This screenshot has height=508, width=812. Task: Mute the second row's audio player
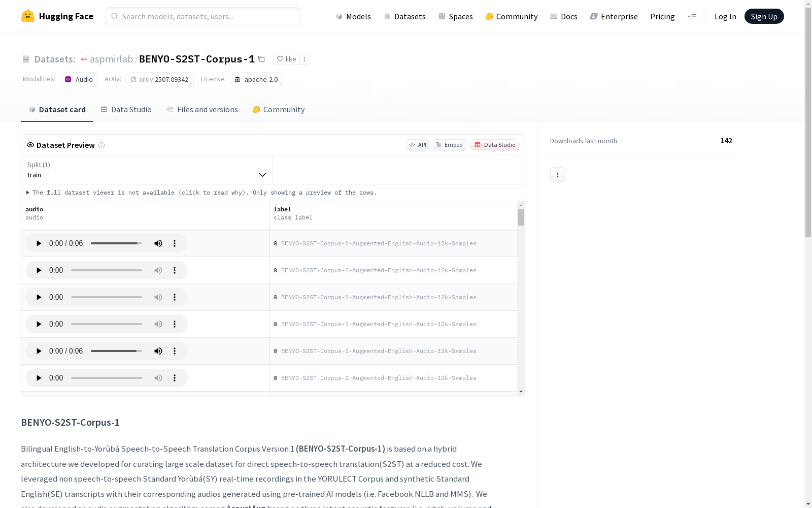158,270
